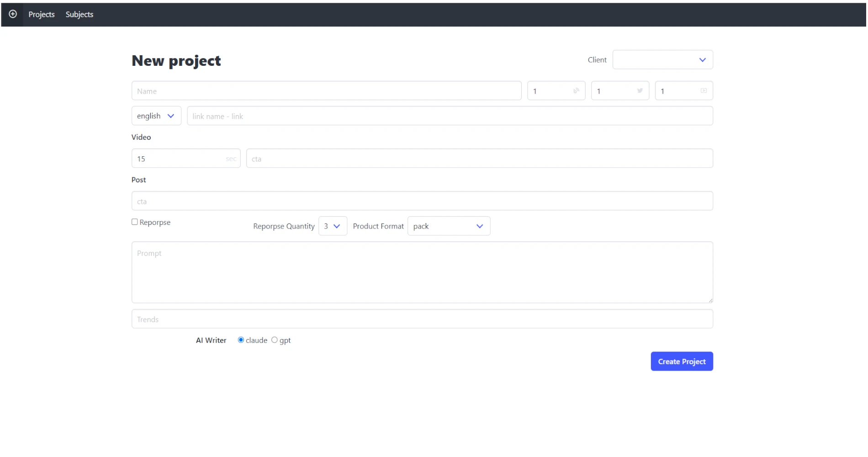Select the gpt AI Writer option
868x457 pixels.
(x=275, y=340)
